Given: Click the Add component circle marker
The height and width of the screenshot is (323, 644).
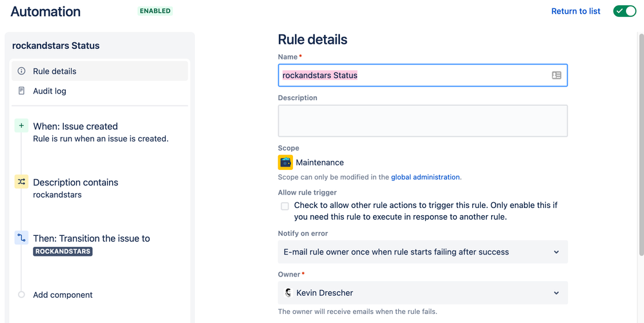Looking at the screenshot, I should (21, 295).
